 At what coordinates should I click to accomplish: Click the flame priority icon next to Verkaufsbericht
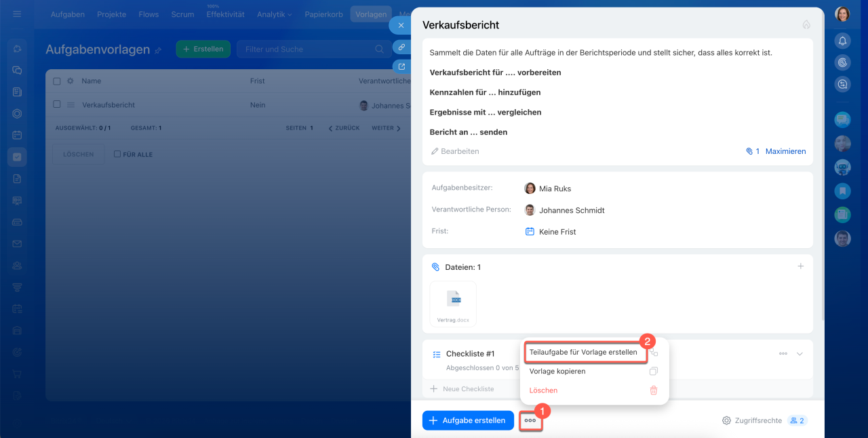pos(806,24)
